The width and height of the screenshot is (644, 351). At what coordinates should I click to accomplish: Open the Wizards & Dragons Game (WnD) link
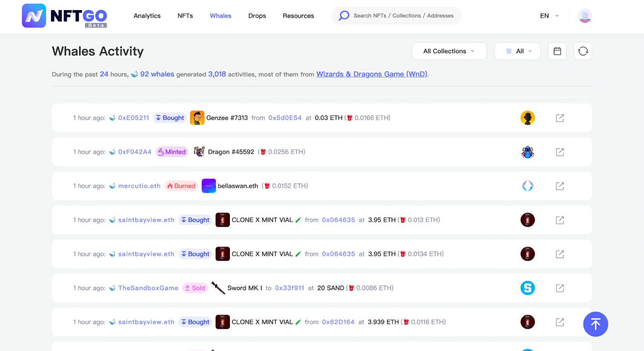pyautogui.click(x=372, y=74)
